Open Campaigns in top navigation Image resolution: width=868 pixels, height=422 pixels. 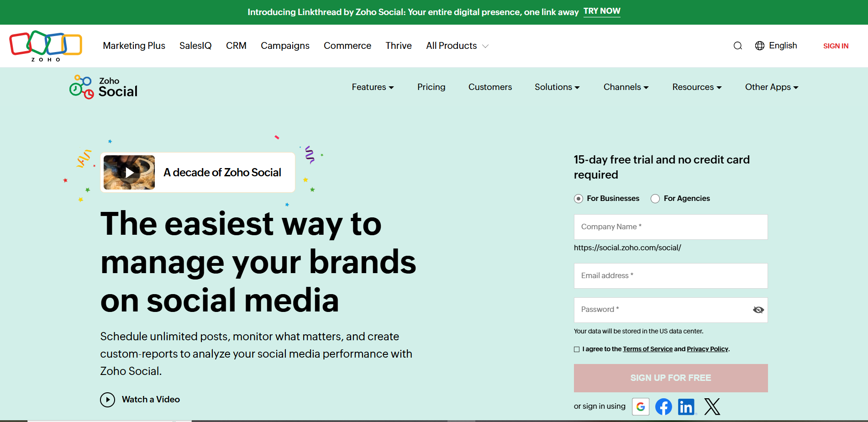point(285,46)
